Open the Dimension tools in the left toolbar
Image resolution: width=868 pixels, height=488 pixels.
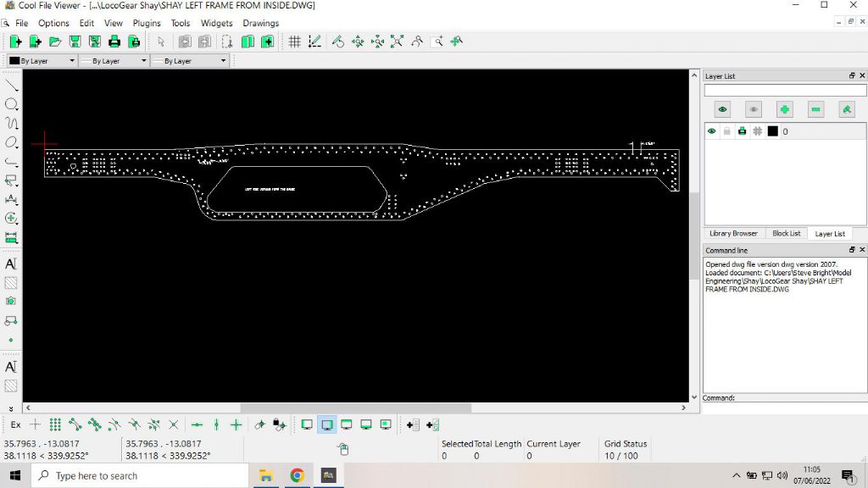(x=11, y=199)
